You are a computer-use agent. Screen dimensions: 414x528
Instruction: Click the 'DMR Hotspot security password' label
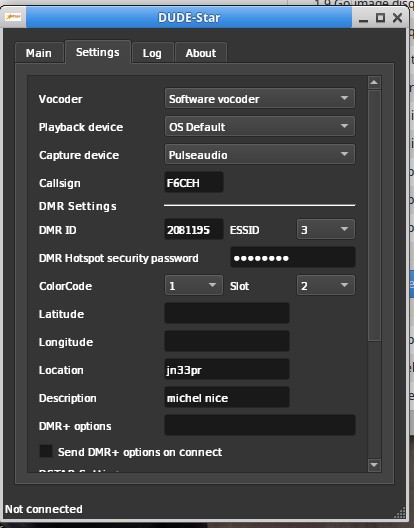click(x=119, y=258)
